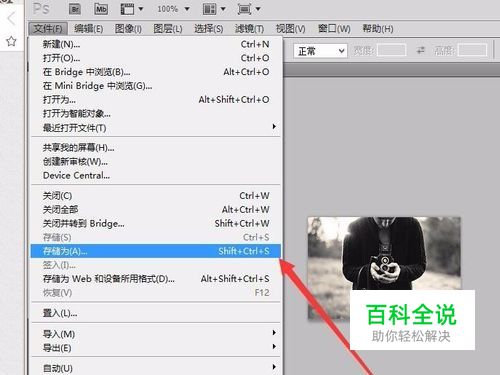The height and width of the screenshot is (375, 500).
Task: Click the screen mode icon
Action: 245,9
